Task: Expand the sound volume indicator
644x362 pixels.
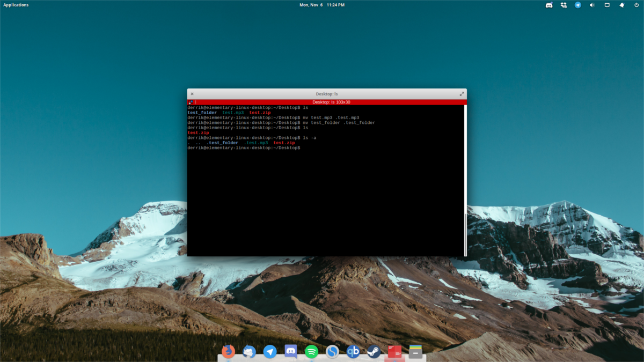Action: tap(592, 5)
